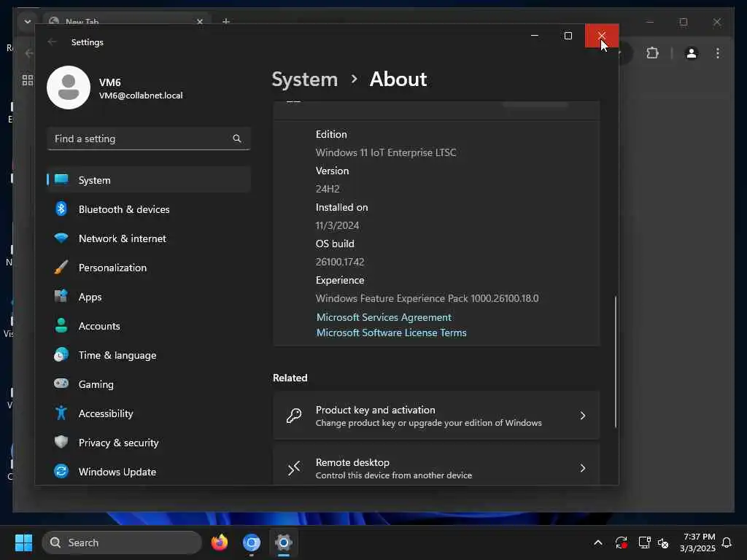Expand Product key and activation chevron
This screenshot has height=560, width=747.
[582, 416]
